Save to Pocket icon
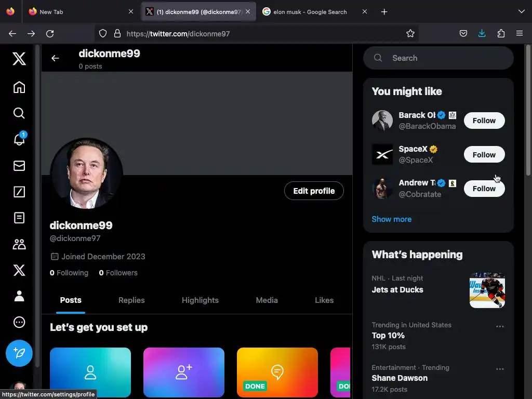The height and width of the screenshot is (399, 532). 463,33
